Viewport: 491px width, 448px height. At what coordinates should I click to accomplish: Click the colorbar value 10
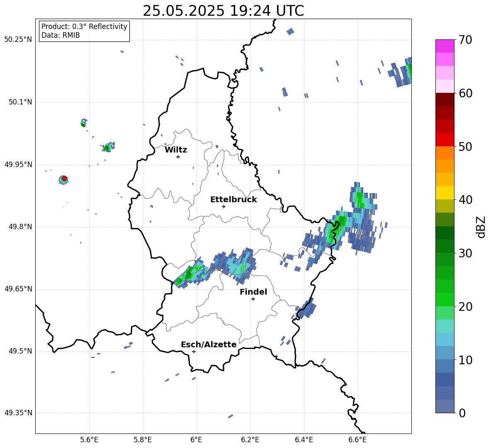(465, 360)
